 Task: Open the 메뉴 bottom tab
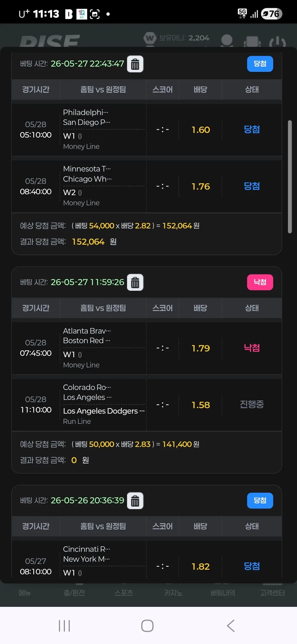pos(25,593)
